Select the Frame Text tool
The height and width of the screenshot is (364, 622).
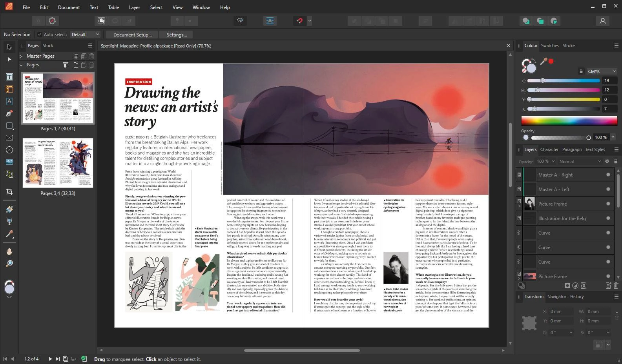click(9, 77)
